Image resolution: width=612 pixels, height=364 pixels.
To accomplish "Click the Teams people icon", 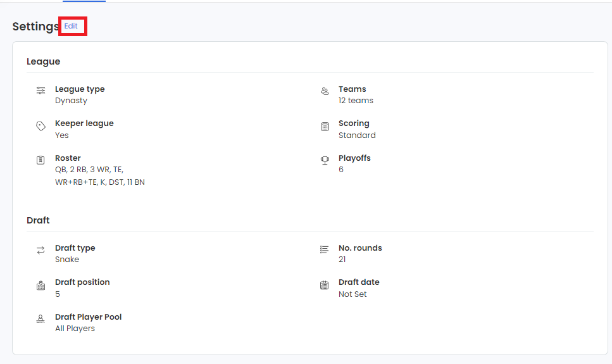I will tap(325, 91).
